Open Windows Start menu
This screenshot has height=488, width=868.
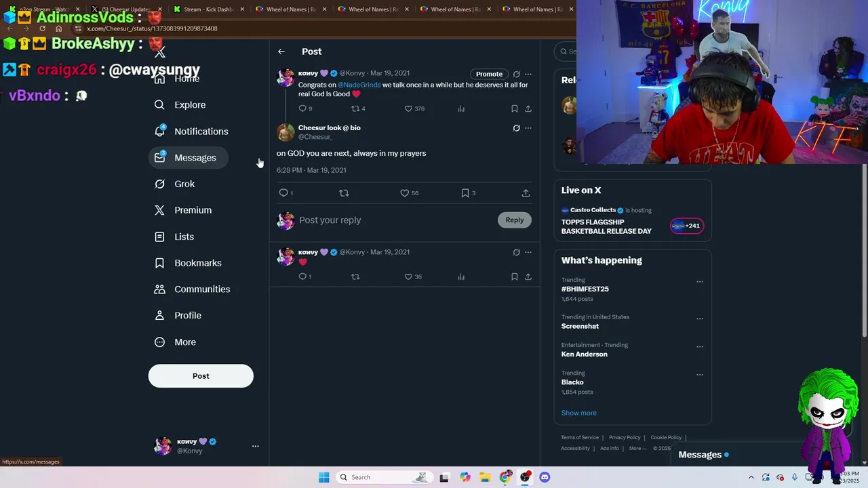coord(324,477)
